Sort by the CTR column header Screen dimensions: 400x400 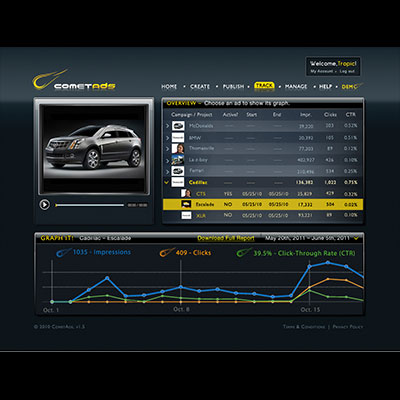pyautogui.click(x=351, y=115)
